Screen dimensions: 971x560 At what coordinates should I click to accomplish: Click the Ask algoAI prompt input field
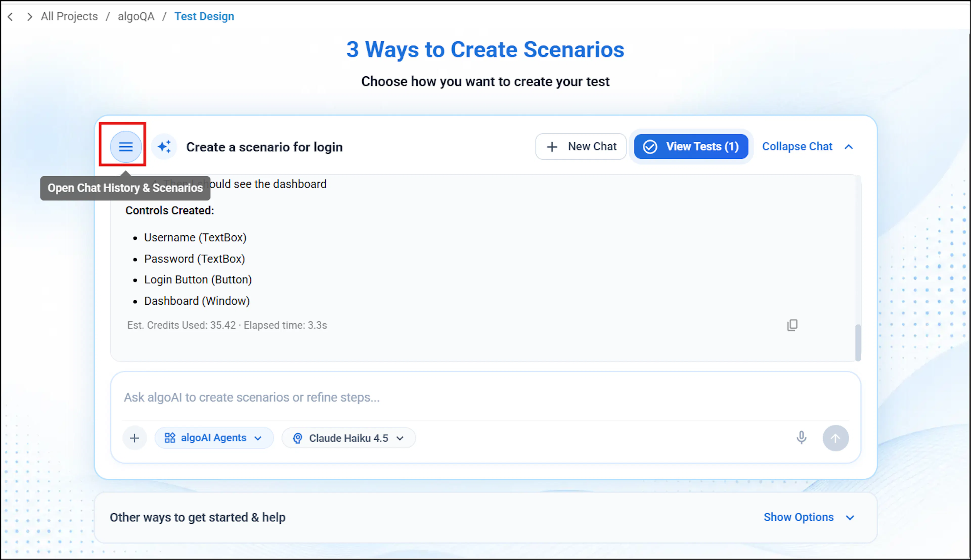485,397
